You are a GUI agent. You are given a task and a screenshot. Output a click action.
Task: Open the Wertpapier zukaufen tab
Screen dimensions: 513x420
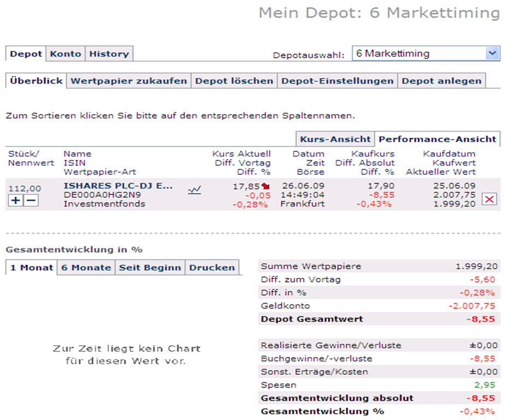[x=129, y=81]
